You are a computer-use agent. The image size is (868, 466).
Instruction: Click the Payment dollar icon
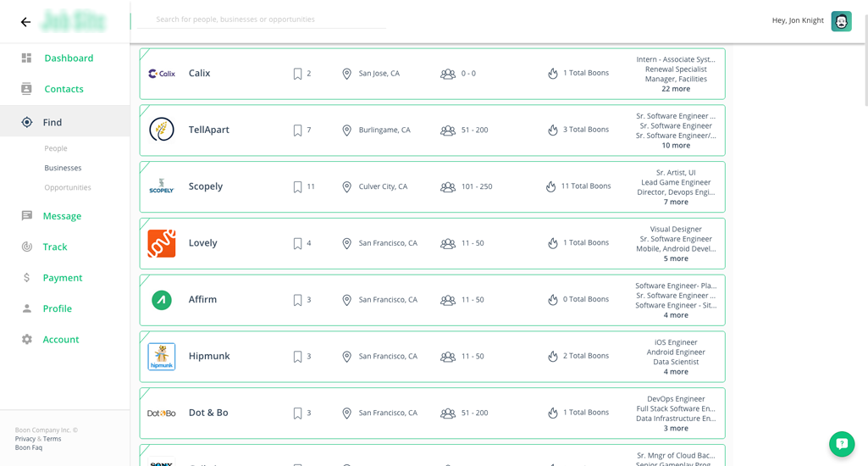click(x=26, y=278)
